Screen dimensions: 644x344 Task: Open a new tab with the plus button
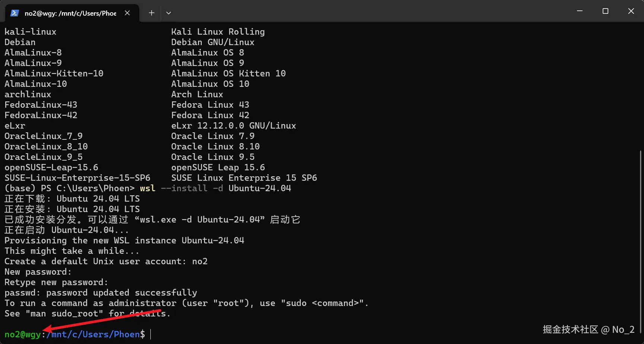[152, 13]
